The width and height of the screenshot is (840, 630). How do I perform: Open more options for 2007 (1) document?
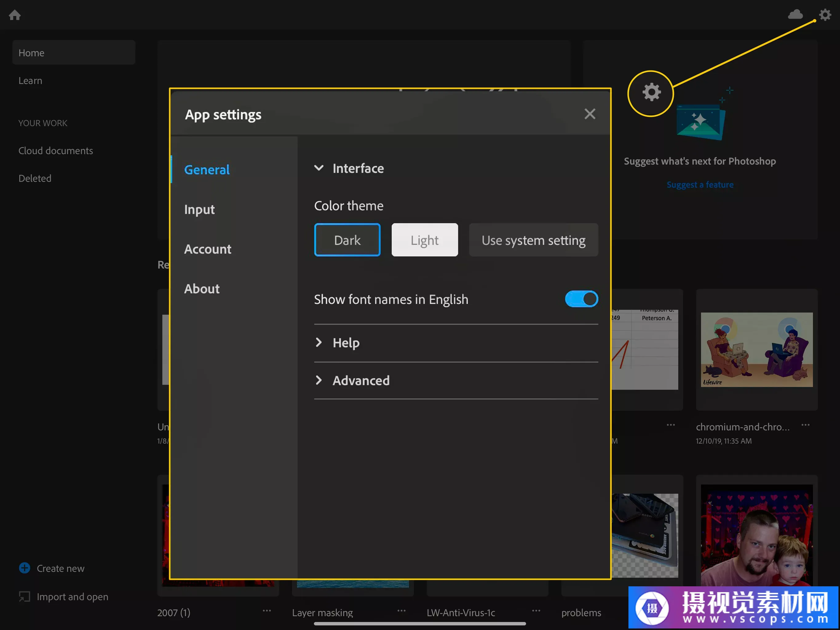tap(267, 611)
